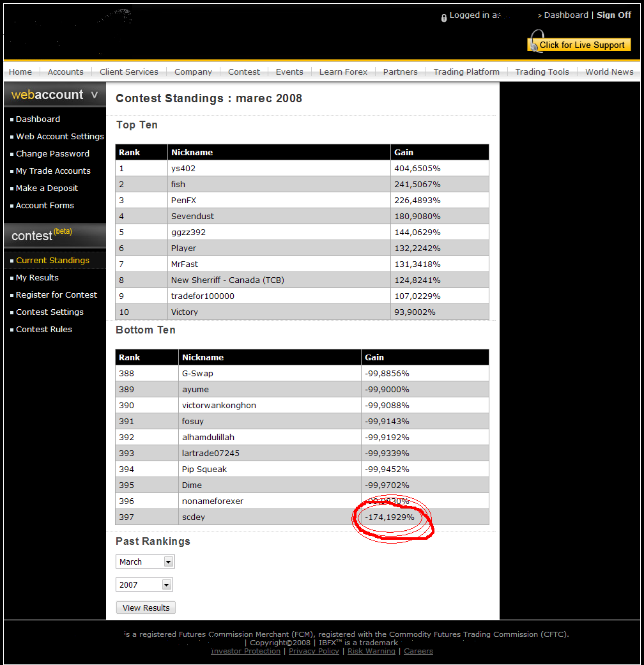Click nickname Sevendust
The height and width of the screenshot is (665, 644).
pyautogui.click(x=192, y=217)
